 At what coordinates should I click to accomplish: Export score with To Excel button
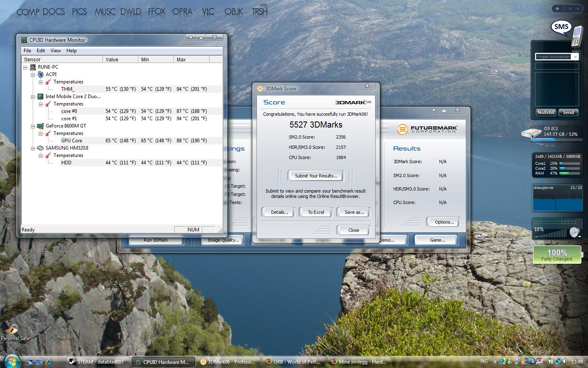[x=316, y=212]
